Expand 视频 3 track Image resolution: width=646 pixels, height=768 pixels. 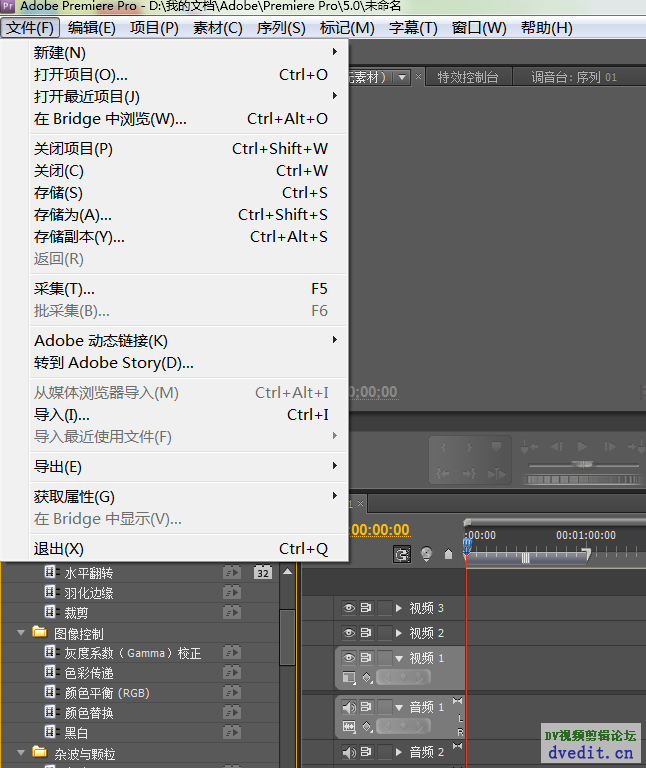[x=399, y=608]
